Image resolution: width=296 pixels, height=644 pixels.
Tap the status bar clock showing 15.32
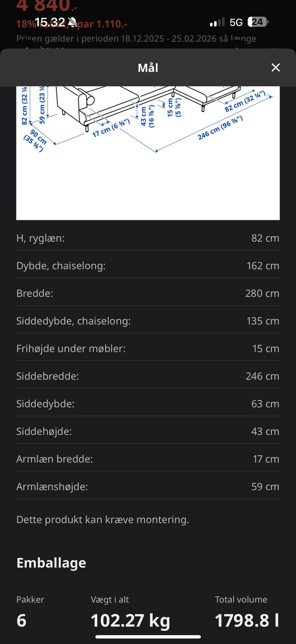(x=50, y=22)
